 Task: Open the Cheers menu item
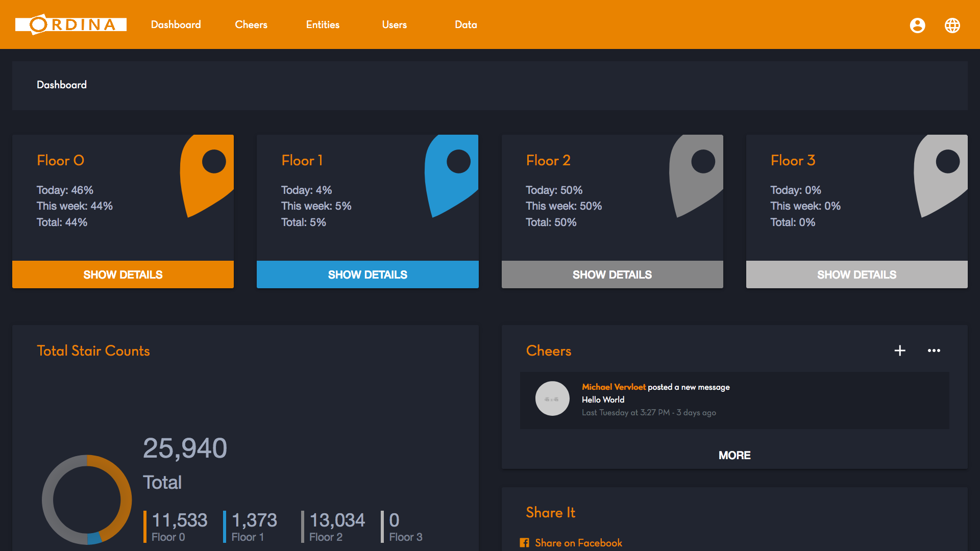pos(251,24)
